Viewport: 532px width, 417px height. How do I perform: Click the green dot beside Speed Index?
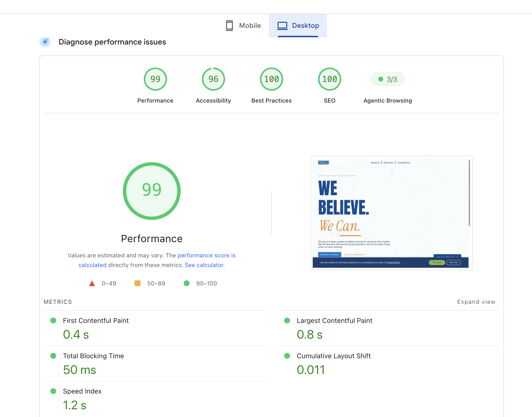(x=53, y=391)
